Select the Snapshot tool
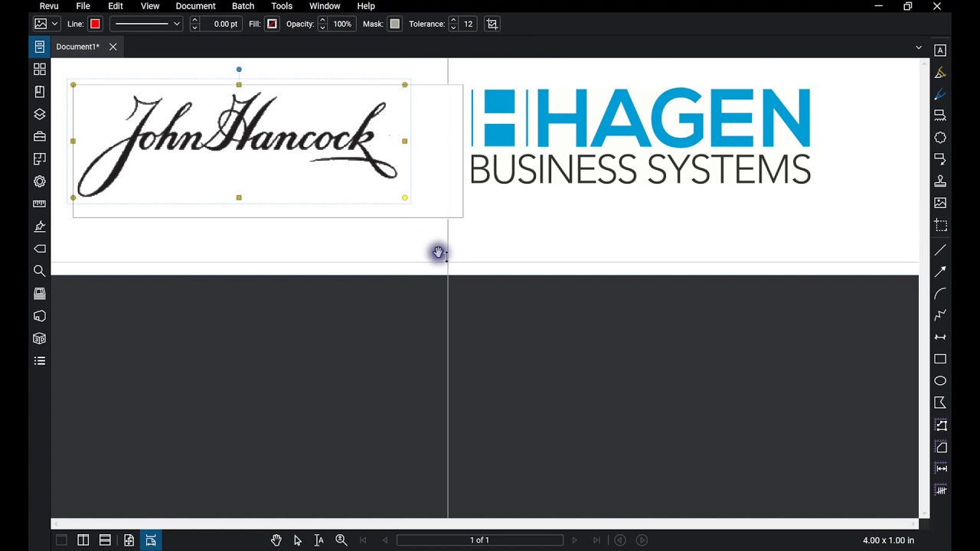Image resolution: width=980 pixels, height=551 pixels. point(940,225)
